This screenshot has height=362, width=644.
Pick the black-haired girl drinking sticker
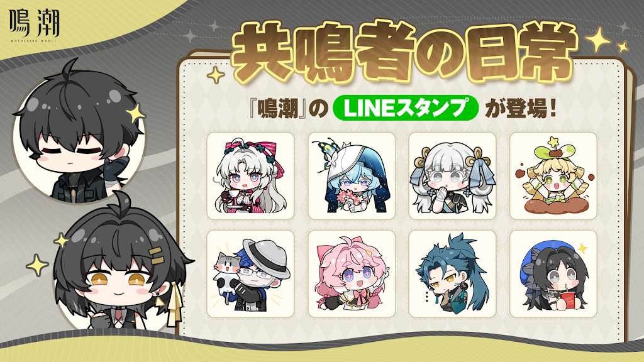point(553,274)
